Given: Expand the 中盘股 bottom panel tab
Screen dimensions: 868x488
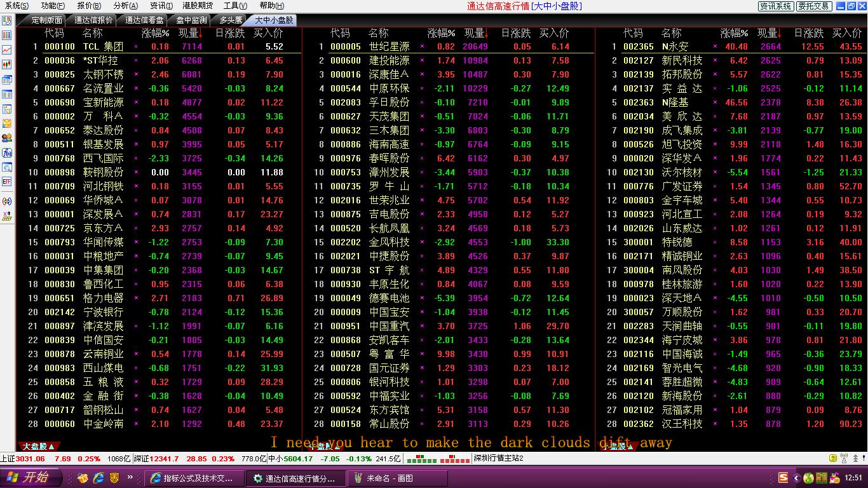Looking at the screenshot, I should click(x=325, y=447).
